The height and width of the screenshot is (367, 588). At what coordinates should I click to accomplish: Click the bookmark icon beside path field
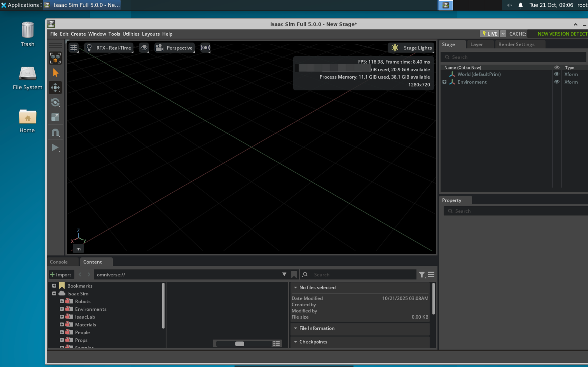point(294,275)
